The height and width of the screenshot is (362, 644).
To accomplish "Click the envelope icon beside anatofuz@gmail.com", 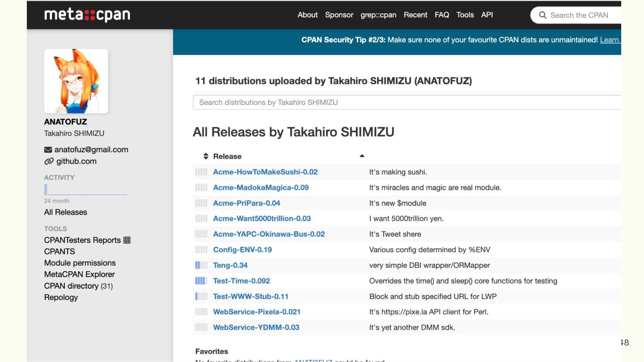I will click(x=48, y=150).
